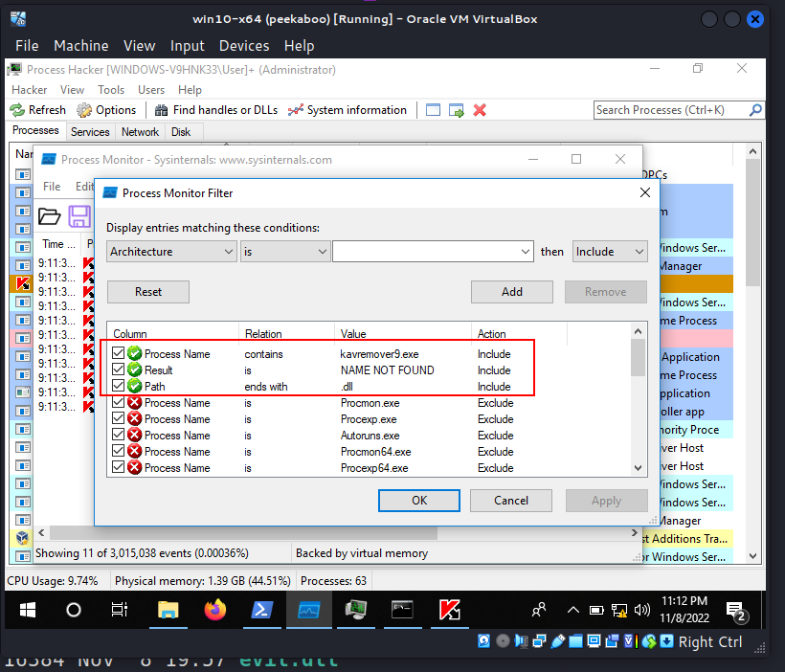Click the Cortana circle on the taskbar
The width and height of the screenshot is (785, 672).
coord(74,610)
